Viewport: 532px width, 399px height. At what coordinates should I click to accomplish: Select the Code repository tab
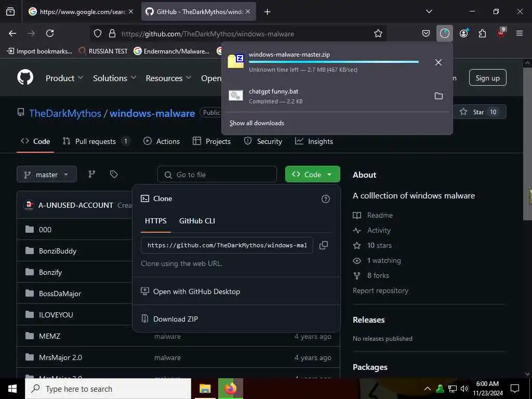(x=35, y=141)
